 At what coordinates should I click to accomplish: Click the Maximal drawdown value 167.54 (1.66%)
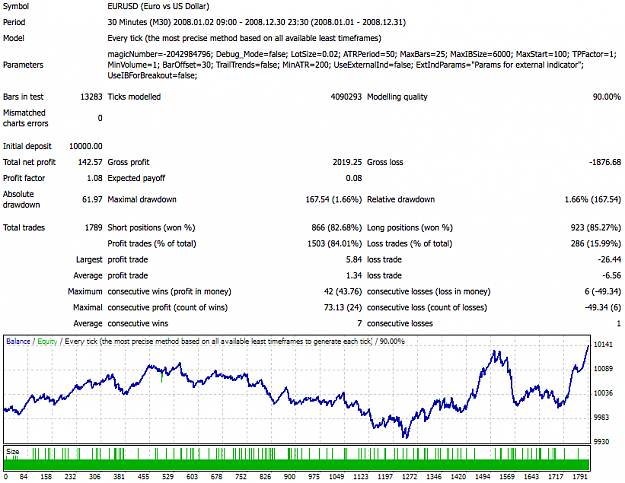point(334,199)
